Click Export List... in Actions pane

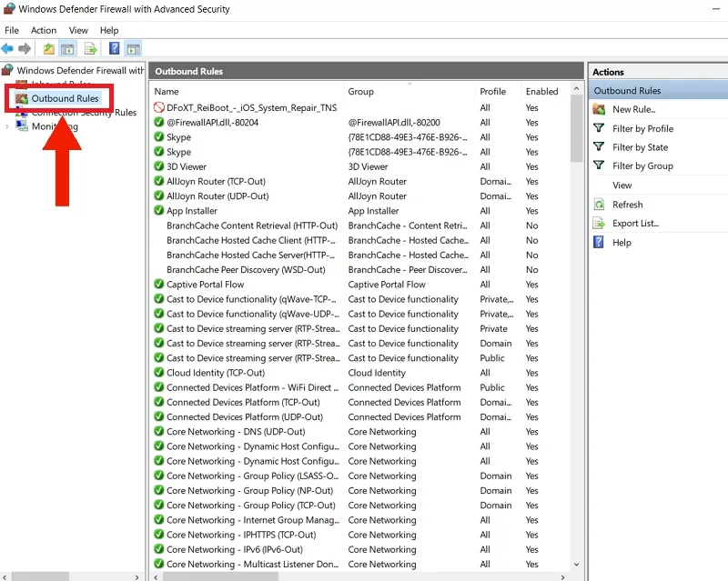[x=635, y=223]
